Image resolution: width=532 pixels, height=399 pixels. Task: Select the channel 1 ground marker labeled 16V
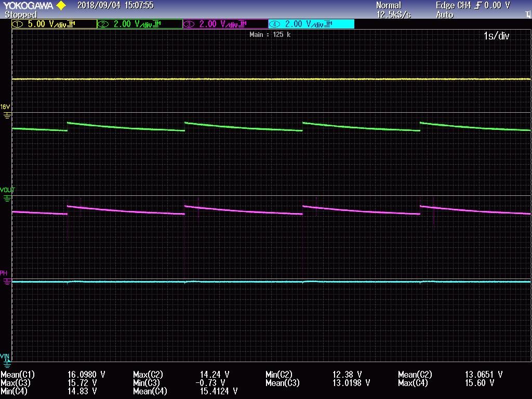(x=7, y=116)
